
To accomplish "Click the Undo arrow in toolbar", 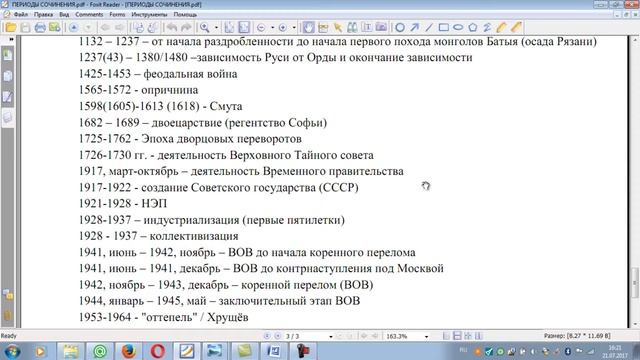I will click(x=172, y=27).
